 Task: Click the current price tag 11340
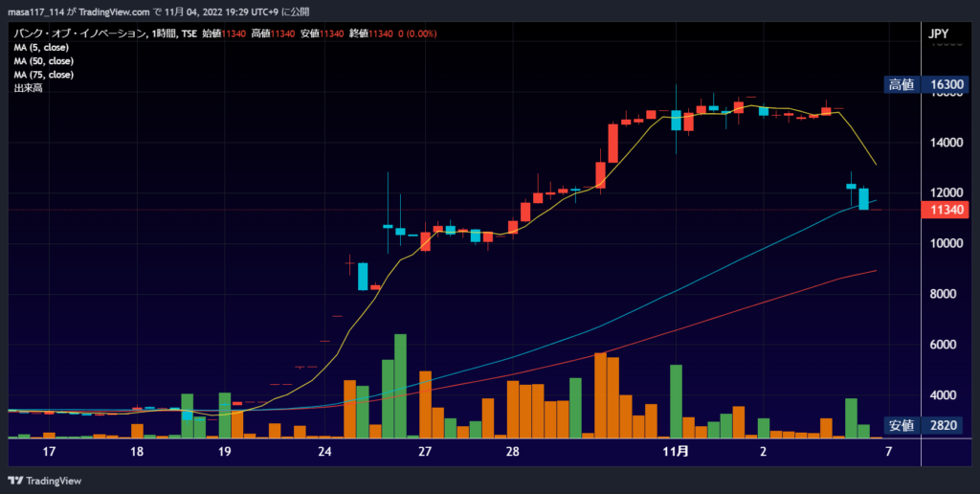point(945,210)
